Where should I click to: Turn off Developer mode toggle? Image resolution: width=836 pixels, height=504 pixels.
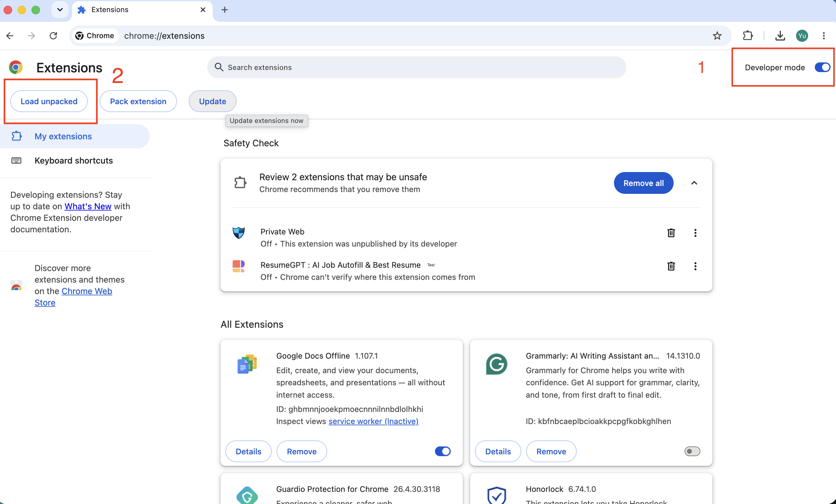(x=822, y=67)
